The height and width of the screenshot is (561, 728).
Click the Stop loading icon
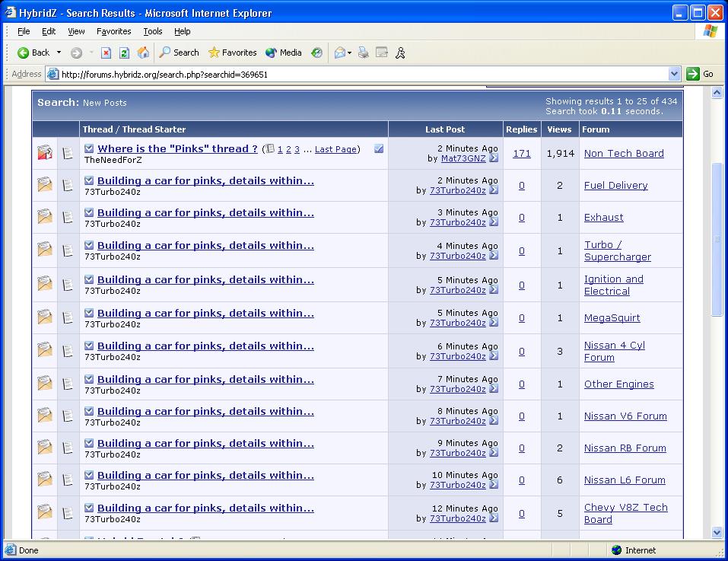pos(106,53)
